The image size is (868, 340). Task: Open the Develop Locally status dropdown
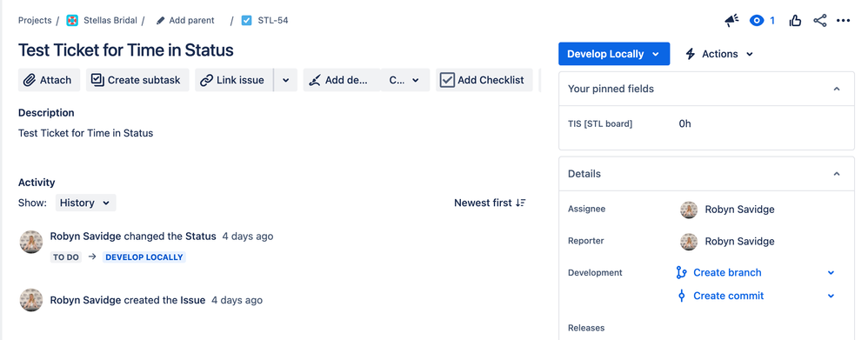coord(614,54)
